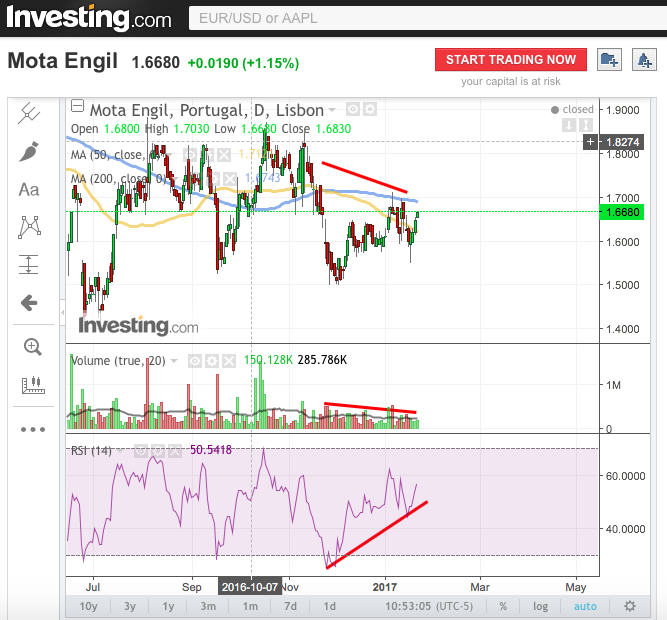The width and height of the screenshot is (667, 620).
Task: Expand the MA 200 legend dropdown arrow
Action: click(175, 178)
